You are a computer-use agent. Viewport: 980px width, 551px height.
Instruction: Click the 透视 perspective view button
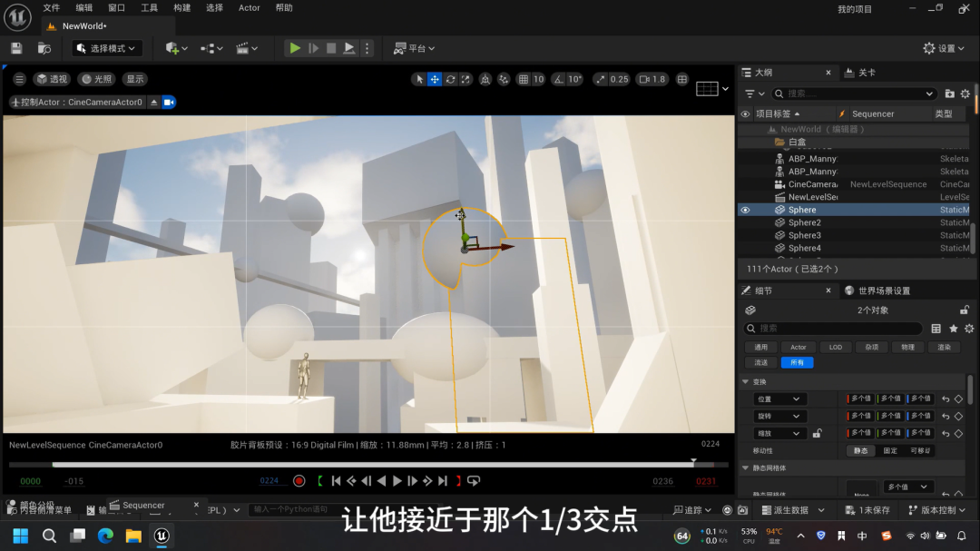click(x=52, y=79)
